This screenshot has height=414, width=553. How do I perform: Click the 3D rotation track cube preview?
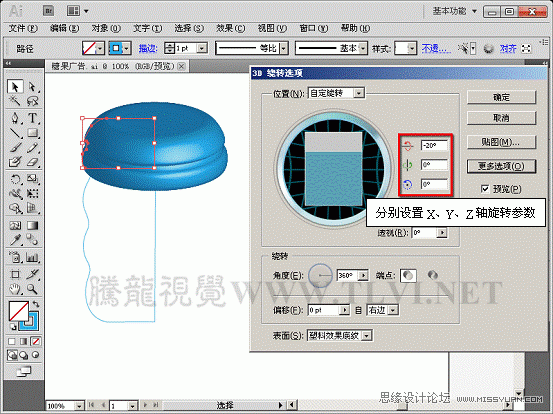(334, 169)
